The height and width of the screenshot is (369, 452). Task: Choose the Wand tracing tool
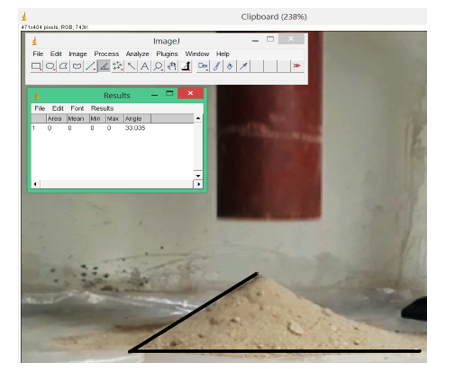click(131, 66)
